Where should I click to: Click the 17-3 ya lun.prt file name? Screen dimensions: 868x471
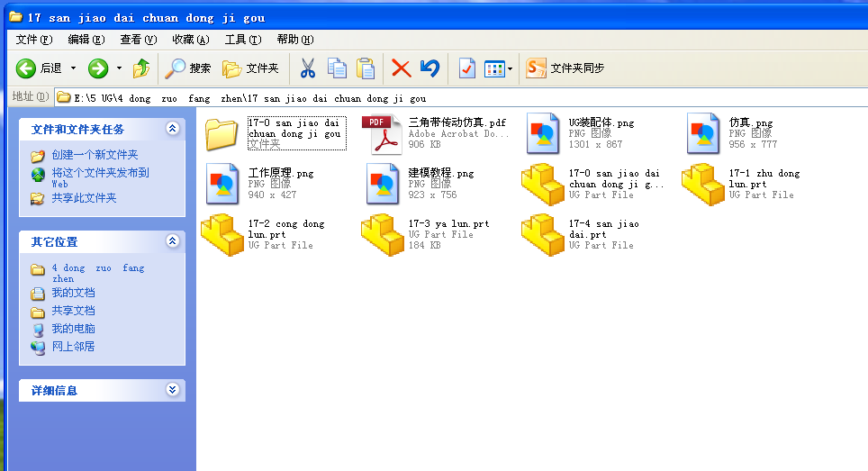click(x=449, y=223)
